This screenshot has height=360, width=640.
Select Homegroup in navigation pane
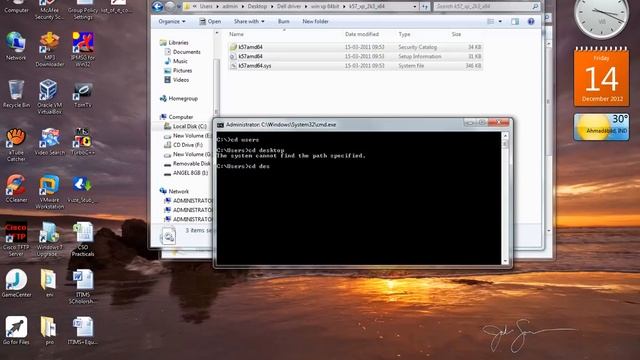[x=183, y=99]
